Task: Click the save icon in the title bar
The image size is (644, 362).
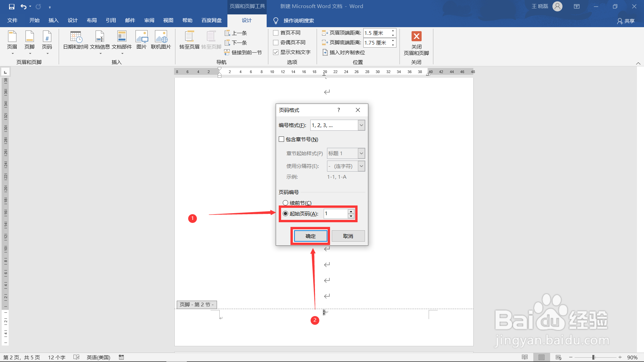Action: [12, 6]
